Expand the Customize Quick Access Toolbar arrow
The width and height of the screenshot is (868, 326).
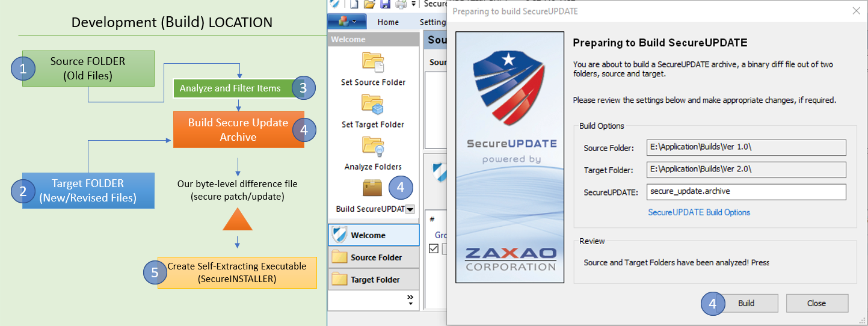414,4
